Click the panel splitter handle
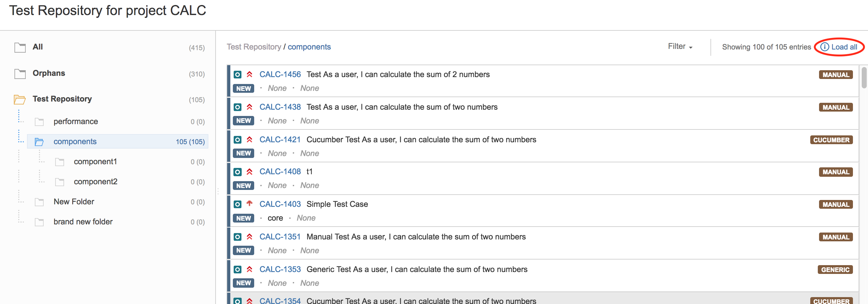 218,191
